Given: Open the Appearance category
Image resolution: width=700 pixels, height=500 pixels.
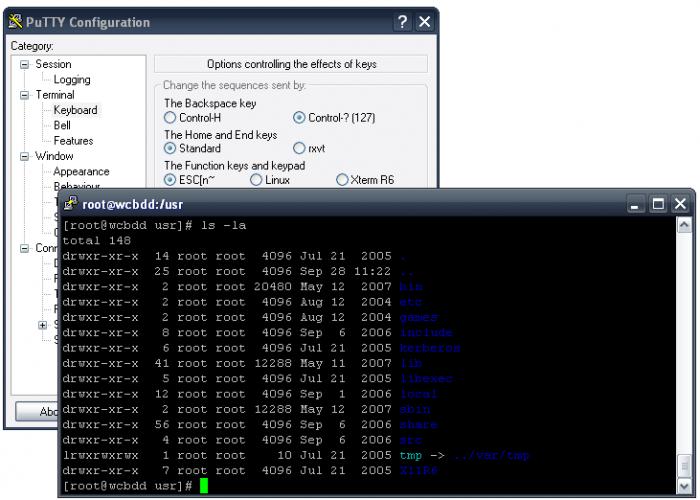Looking at the screenshot, I should point(81,172).
